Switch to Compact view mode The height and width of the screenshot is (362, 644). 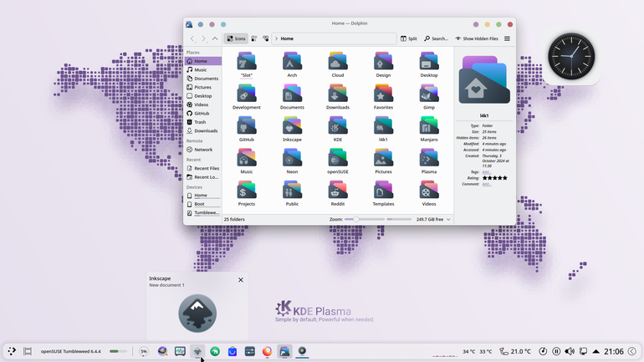(254, 38)
